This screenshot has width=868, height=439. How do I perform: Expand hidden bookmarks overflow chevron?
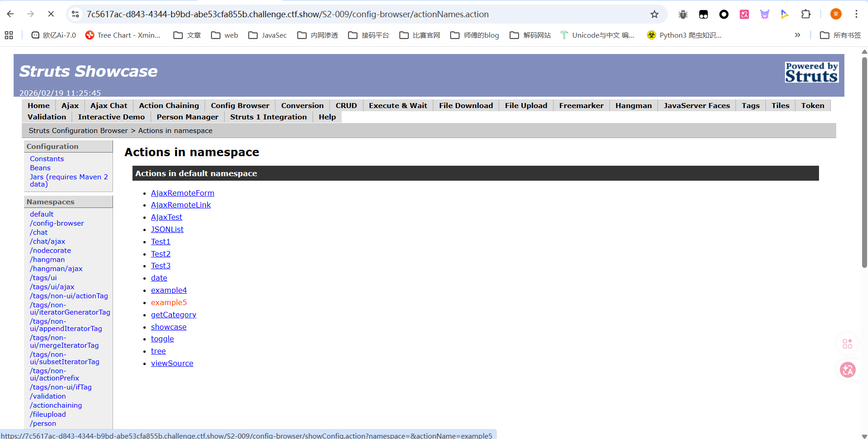pos(797,35)
